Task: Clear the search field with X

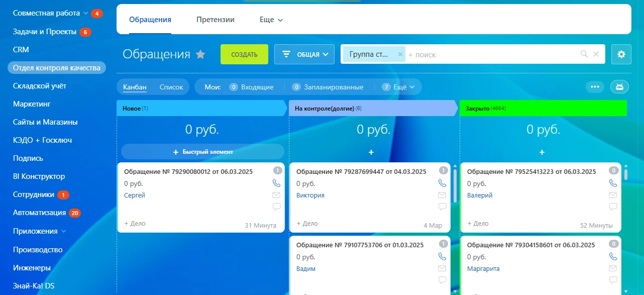Action: coord(596,54)
